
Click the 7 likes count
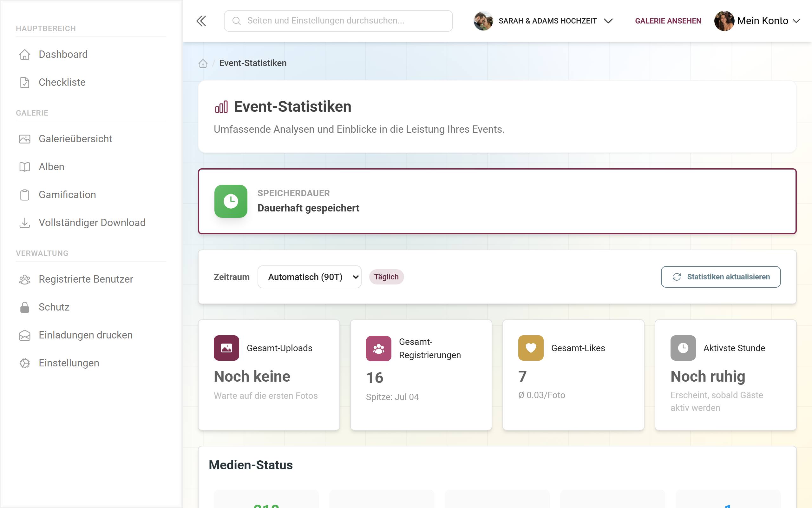pyautogui.click(x=522, y=376)
